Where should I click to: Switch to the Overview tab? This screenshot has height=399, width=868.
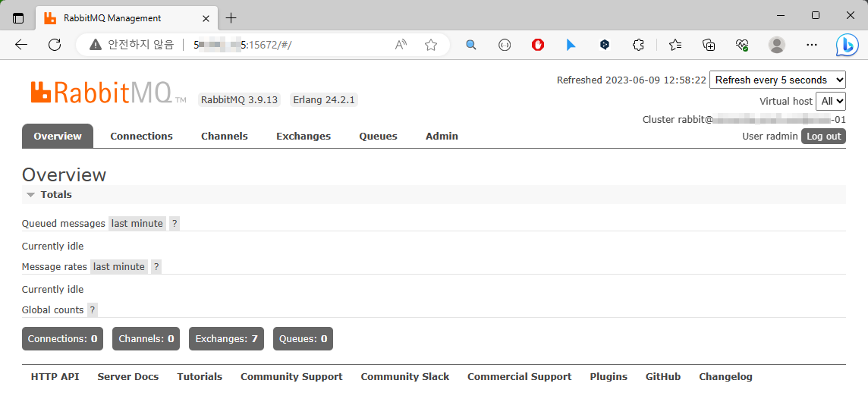coord(58,136)
